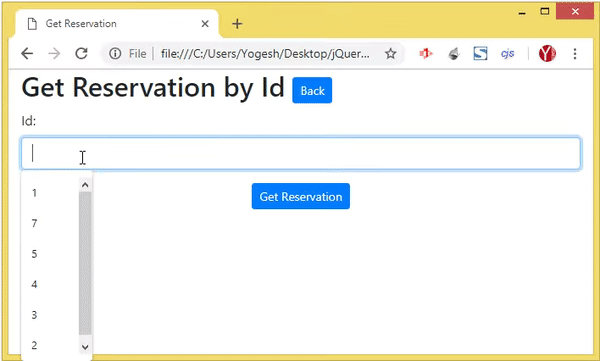600x361 pixels.
Task: Open Chrome's three-dot menu
Action: 575,54
